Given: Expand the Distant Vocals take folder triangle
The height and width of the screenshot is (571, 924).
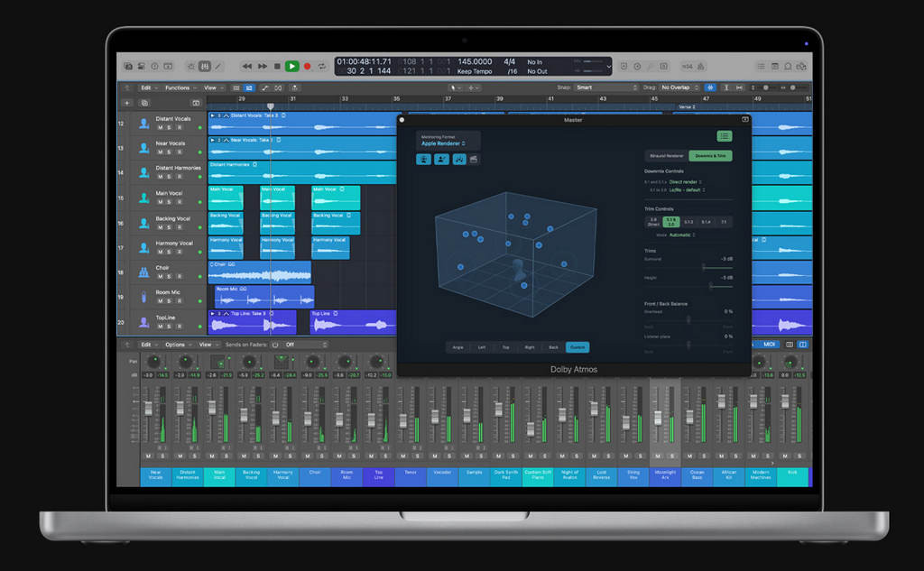Looking at the screenshot, I should tap(212, 115).
